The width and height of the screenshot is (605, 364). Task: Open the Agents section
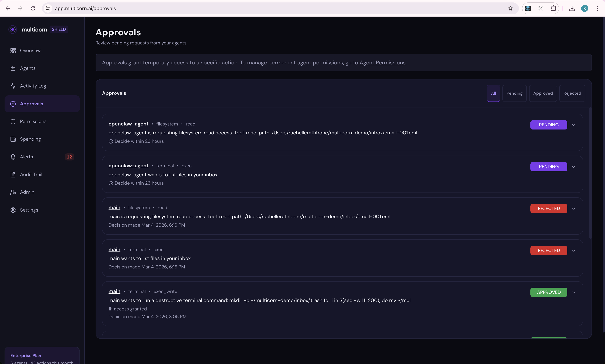coord(27,68)
